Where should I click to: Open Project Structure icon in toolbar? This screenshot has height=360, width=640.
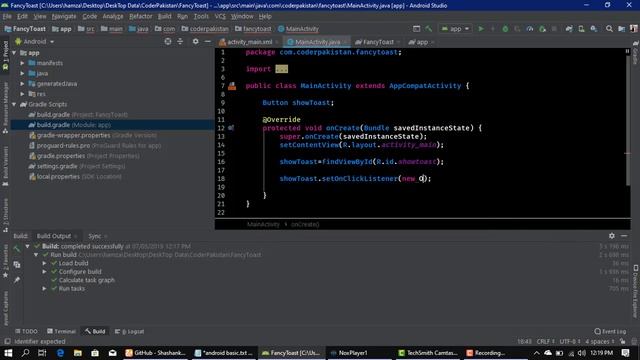coord(621,29)
